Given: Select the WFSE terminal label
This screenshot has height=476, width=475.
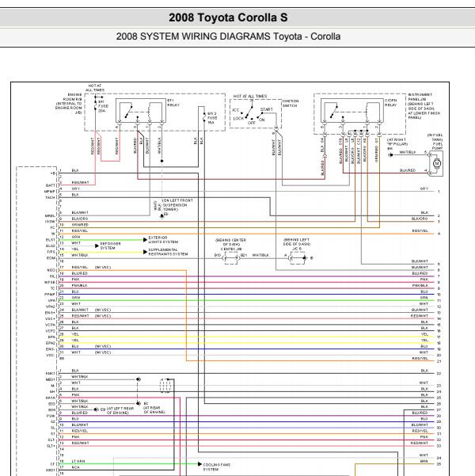Looking at the screenshot, I should pyautogui.click(x=50, y=282).
